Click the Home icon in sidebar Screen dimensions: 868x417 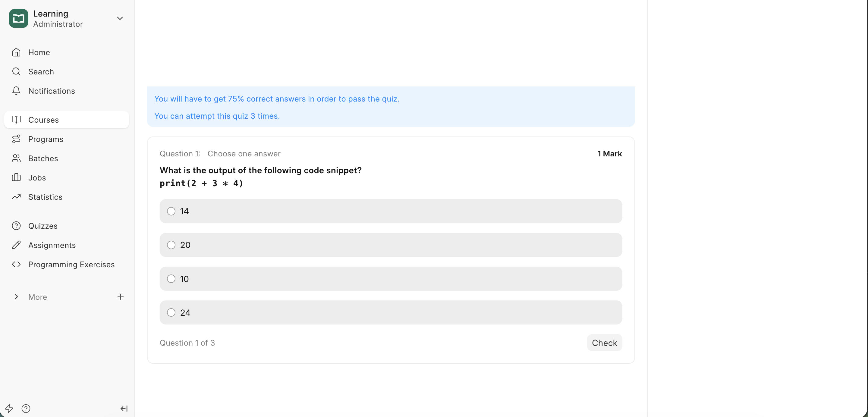tap(16, 52)
